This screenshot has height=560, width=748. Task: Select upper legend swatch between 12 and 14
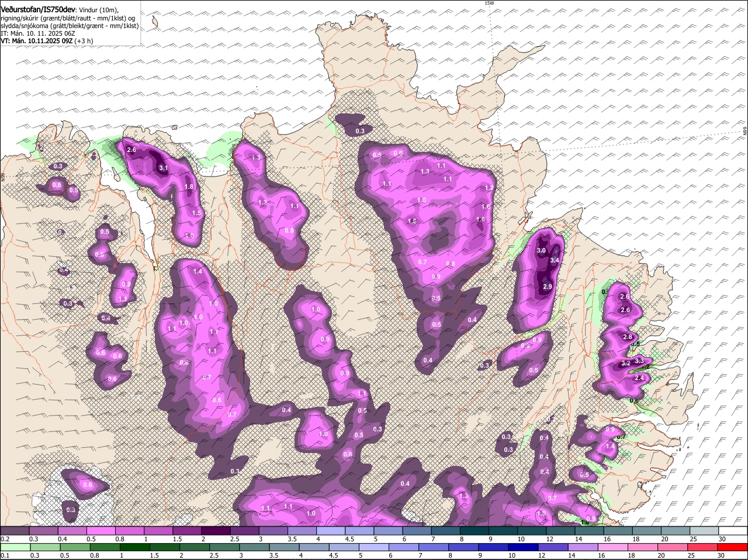click(561, 530)
